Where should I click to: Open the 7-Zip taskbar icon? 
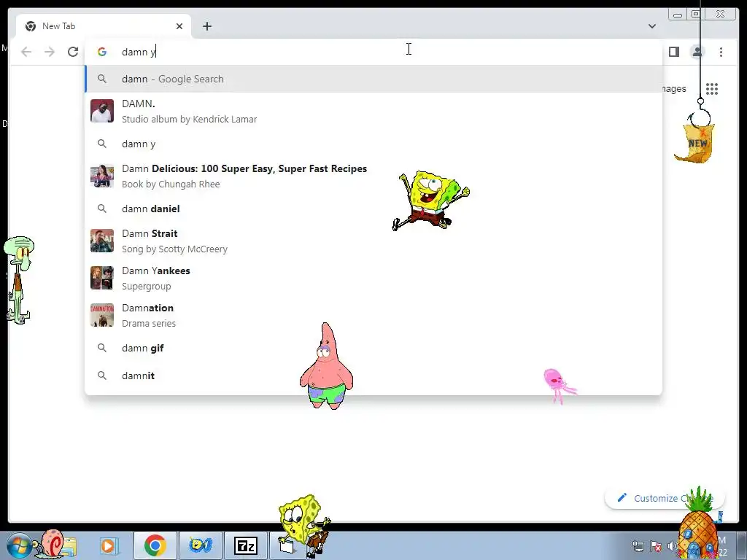click(x=246, y=545)
